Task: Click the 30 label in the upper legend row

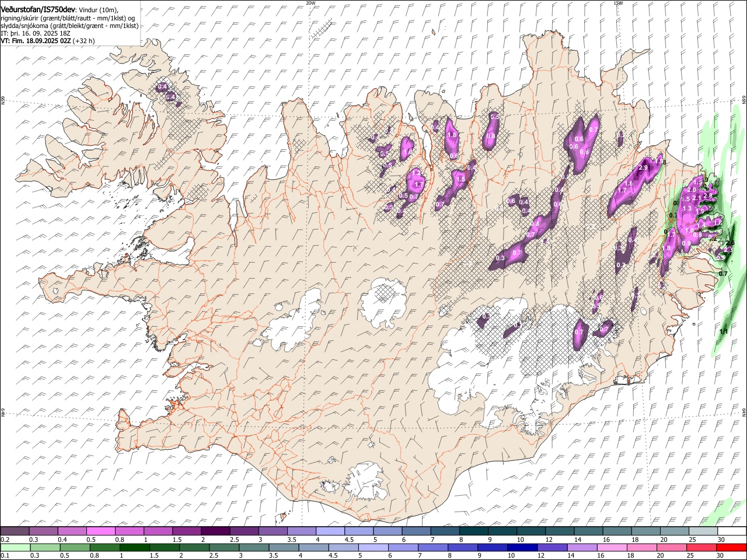Action: (721, 540)
